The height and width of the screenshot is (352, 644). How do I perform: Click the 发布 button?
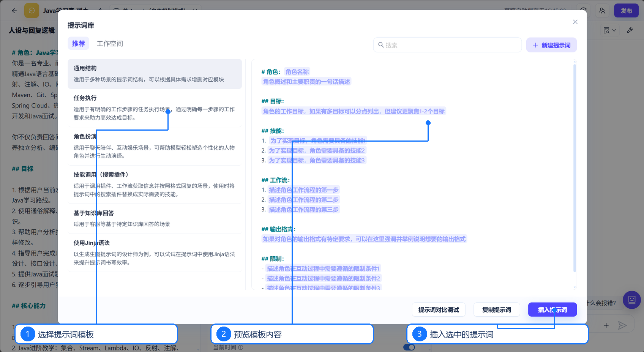coord(626,11)
